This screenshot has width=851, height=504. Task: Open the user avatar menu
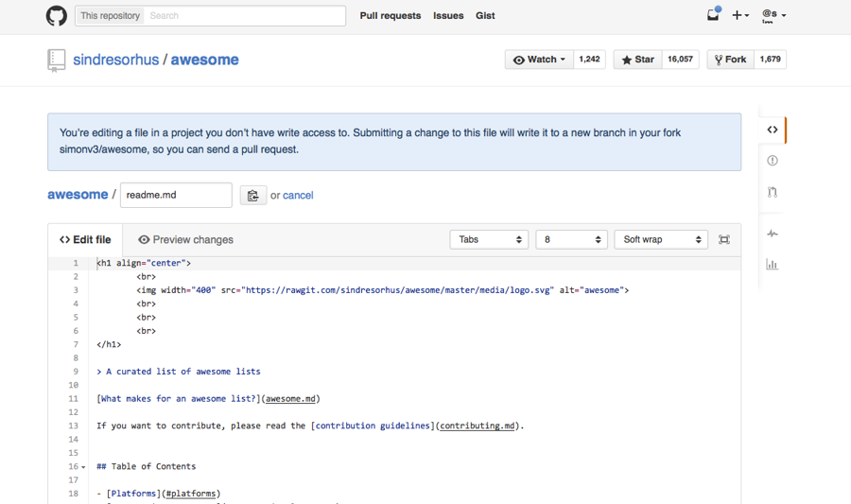coord(773,15)
